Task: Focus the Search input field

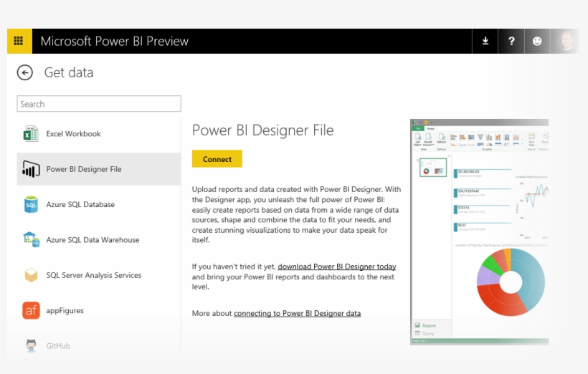Action: [x=99, y=103]
